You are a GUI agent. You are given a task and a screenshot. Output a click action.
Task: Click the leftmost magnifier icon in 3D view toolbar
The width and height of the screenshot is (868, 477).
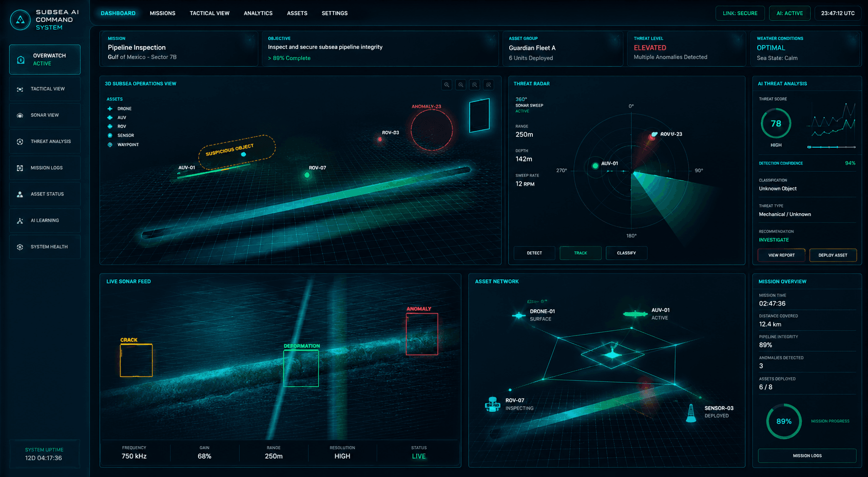[x=447, y=85]
